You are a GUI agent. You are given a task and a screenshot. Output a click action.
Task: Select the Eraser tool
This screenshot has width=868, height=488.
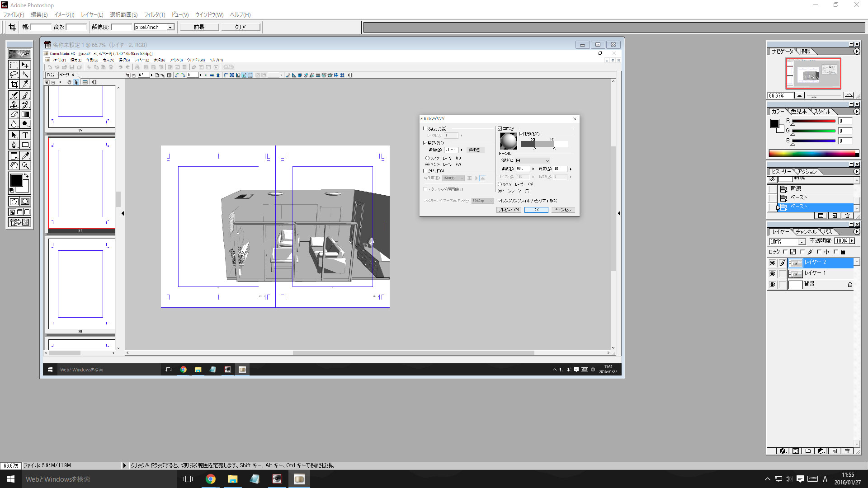point(14,115)
